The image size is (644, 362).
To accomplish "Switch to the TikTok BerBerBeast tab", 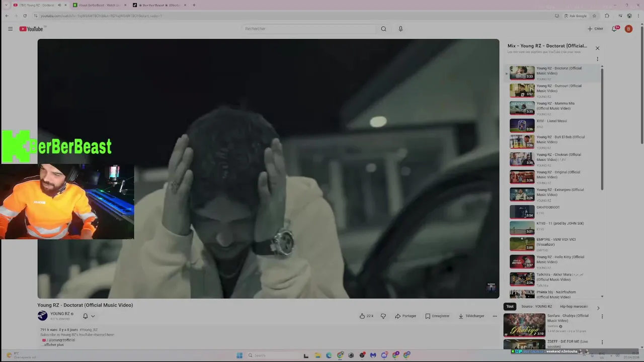I will point(159,5).
